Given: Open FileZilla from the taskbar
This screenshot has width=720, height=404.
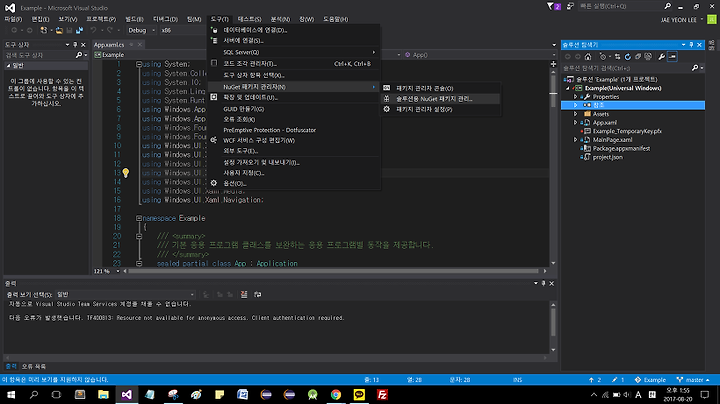Looking at the screenshot, I should (382, 394).
